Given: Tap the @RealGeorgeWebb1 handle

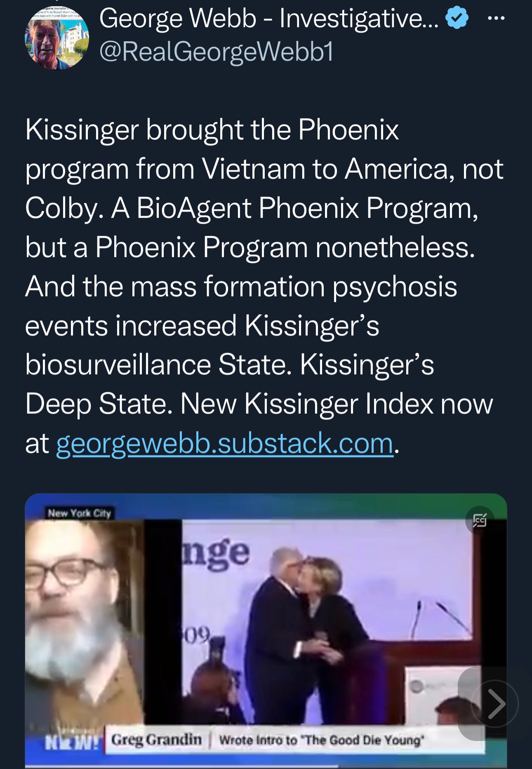Looking at the screenshot, I should tap(217, 52).
